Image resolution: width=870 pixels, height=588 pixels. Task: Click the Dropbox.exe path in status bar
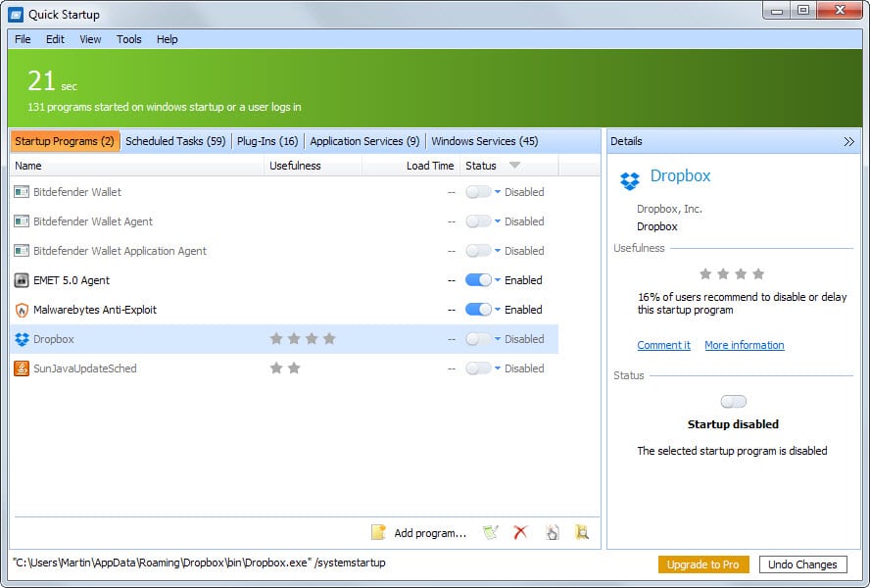coord(199,563)
